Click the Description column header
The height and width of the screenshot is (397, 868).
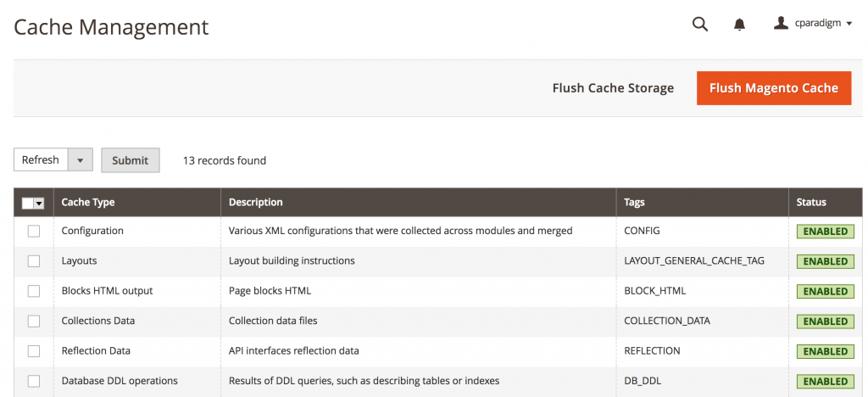point(256,203)
